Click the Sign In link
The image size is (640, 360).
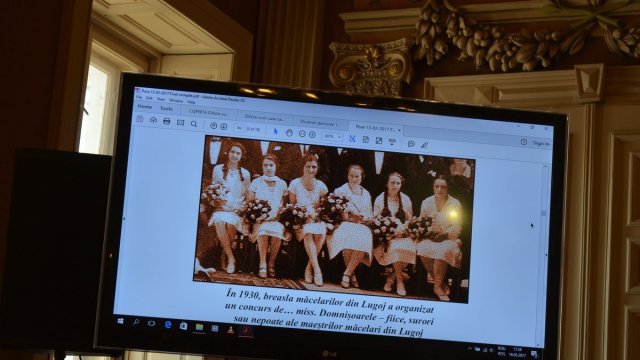tap(541, 144)
